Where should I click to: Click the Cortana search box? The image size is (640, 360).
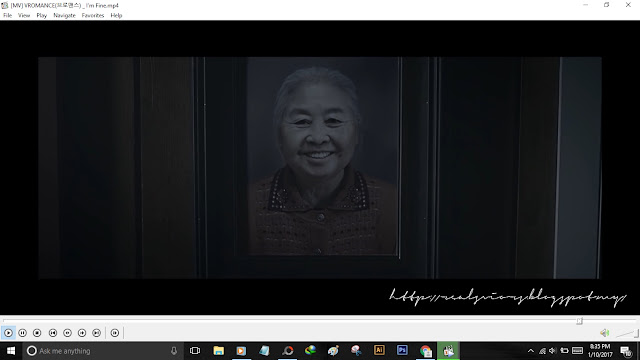pos(103,351)
